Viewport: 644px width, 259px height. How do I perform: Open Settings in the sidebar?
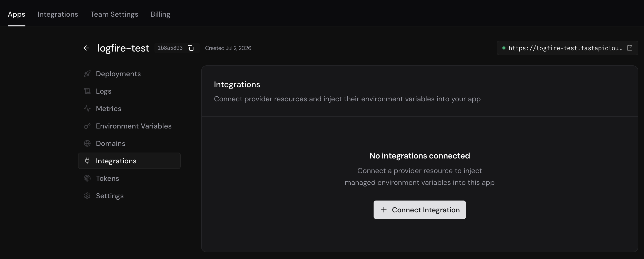129,196
